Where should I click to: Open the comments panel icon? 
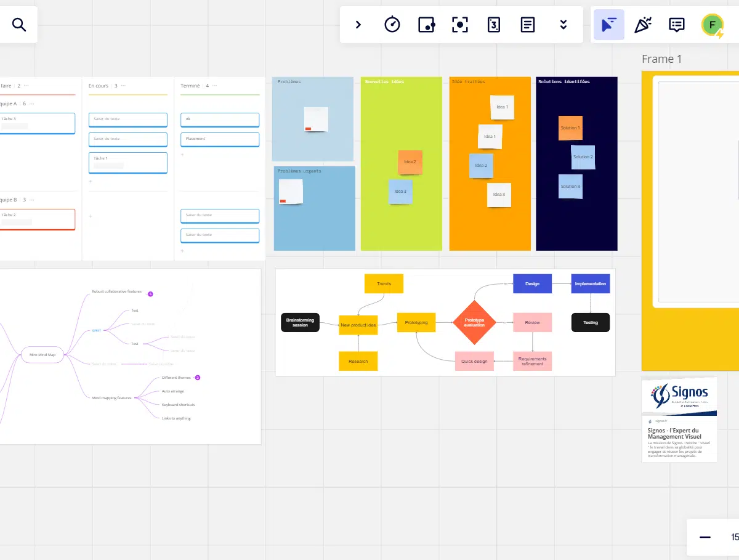[x=677, y=25]
